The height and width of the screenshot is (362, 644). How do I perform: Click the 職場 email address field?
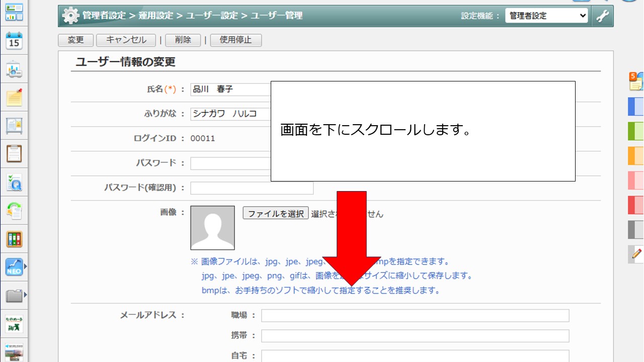point(415,316)
